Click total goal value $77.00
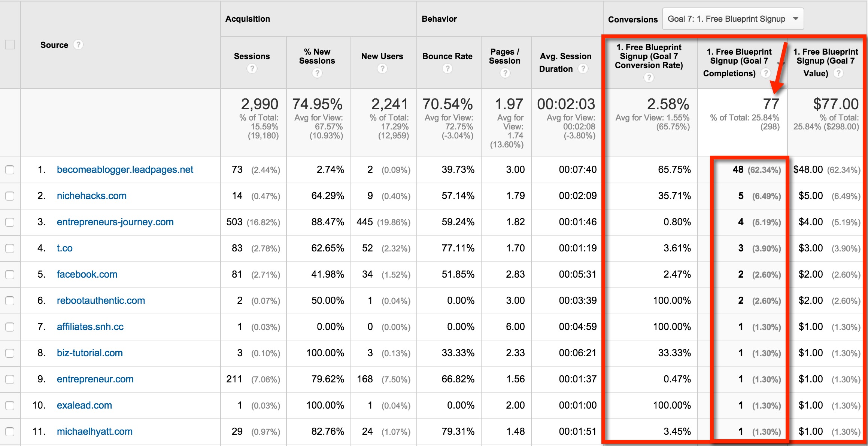 click(x=836, y=104)
